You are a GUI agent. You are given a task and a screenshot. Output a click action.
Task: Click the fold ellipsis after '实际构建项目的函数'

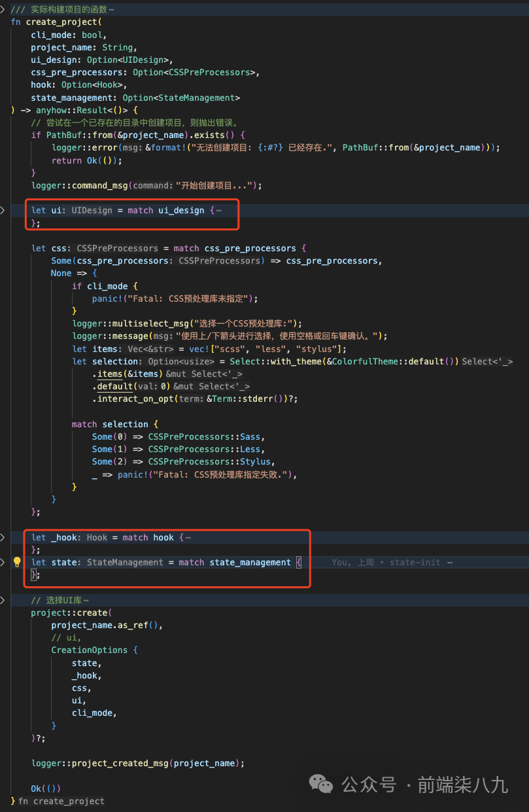(x=111, y=9)
